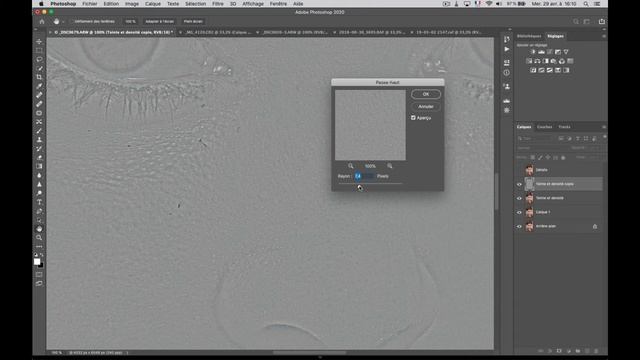The height and width of the screenshot is (360, 640).
Task: Open the Home screen icon
Action: (x=42, y=21)
